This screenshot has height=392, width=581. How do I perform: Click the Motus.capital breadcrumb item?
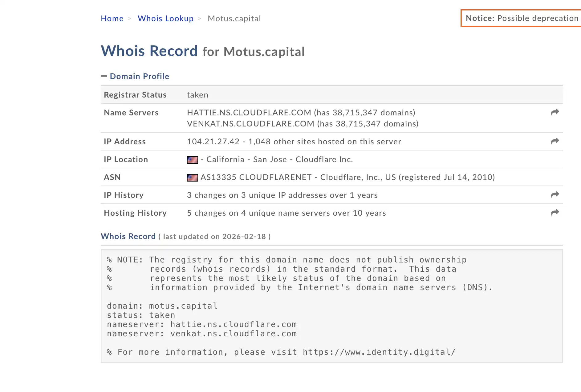click(x=234, y=18)
